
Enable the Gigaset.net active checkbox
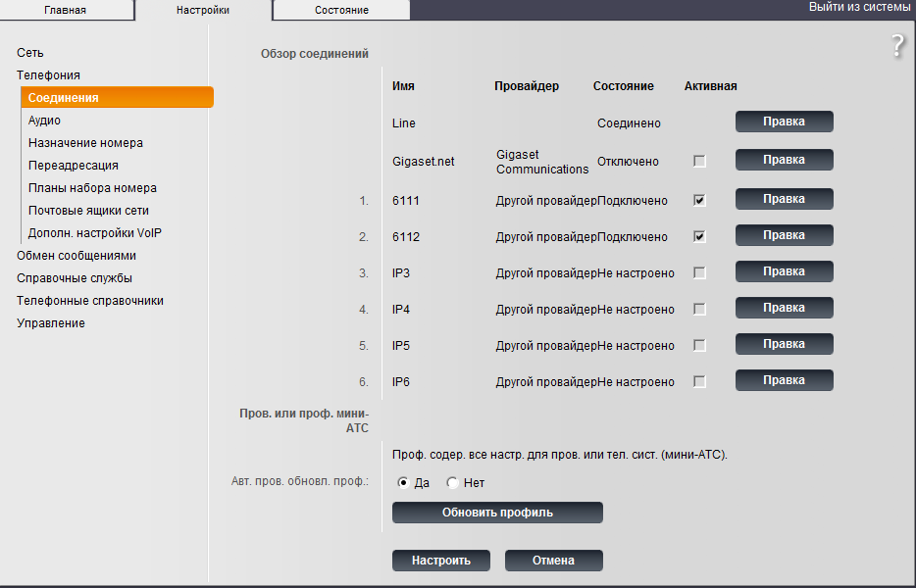click(699, 161)
